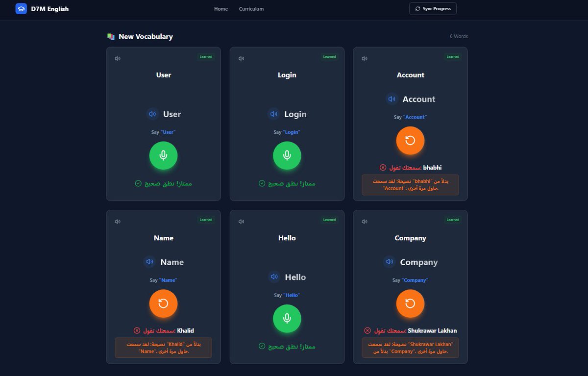This screenshot has height=376, width=588.
Task: Play pronunciation audio beside Company
Action: click(390, 262)
